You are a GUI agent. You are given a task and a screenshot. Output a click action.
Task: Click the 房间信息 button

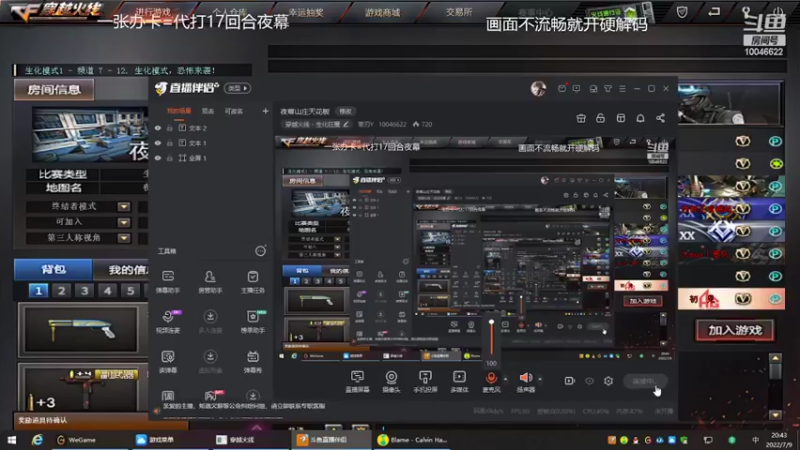click(x=54, y=90)
